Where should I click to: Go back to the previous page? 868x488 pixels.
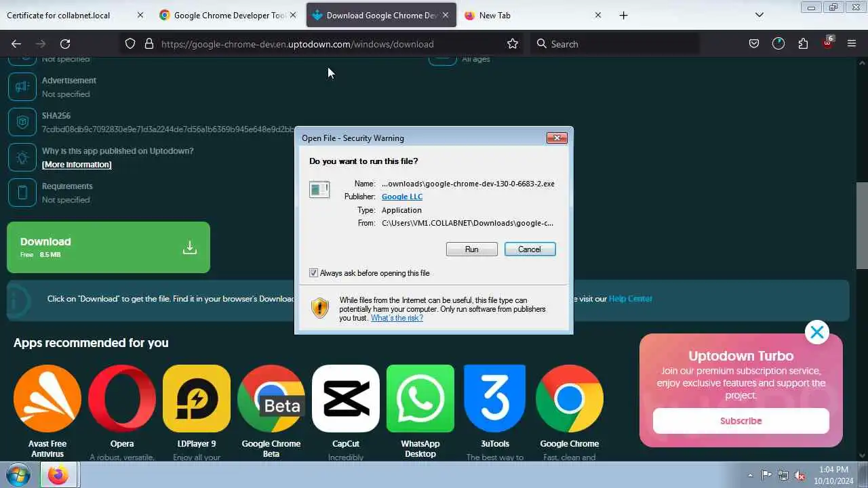coord(16,44)
